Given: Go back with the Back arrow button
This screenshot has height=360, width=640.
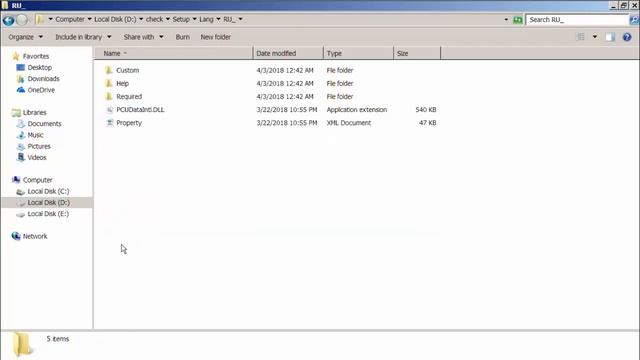Looking at the screenshot, I should point(8,20).
